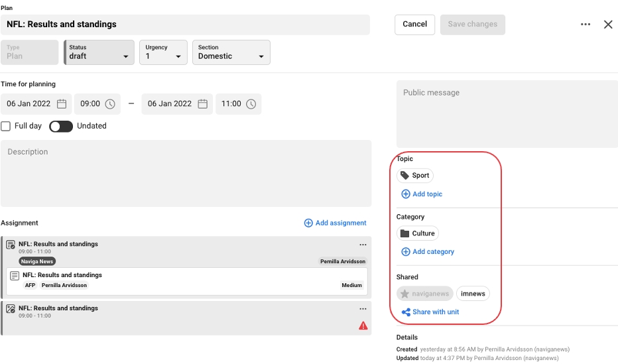Image resolution: width=618 pixels, height=364 pixels.
Task: Click Add topic link
Action: click(x=422, y=194)
